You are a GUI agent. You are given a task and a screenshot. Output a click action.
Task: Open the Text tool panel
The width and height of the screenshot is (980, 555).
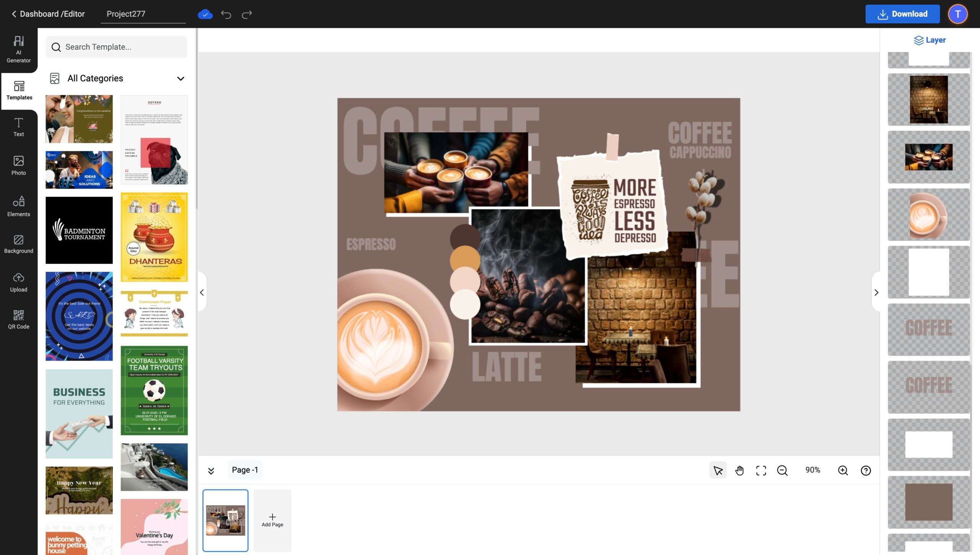coord(18,127)
